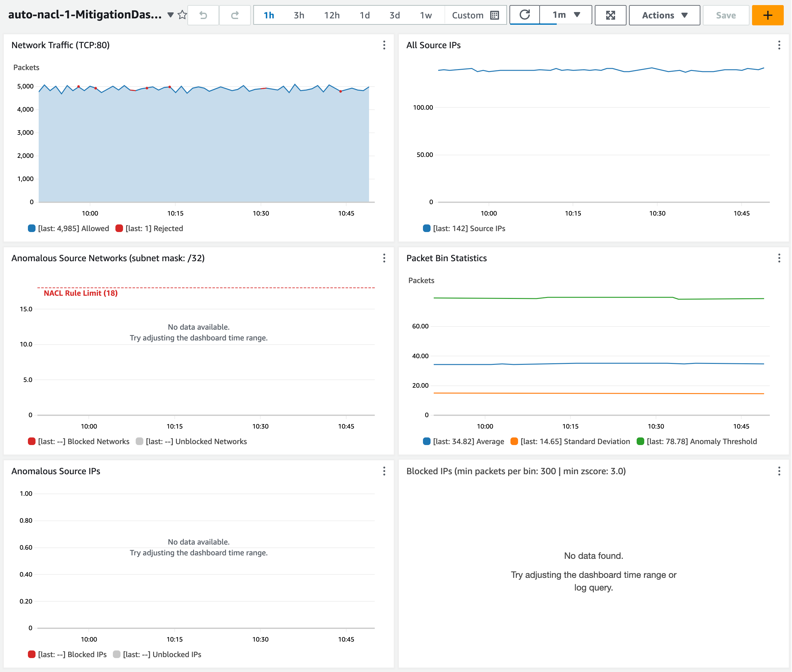Image resolution: width=792 pixels, height=672 pixels.
Task: Enter fullscreen mode for the dashboard
Action: pos(610,15)
